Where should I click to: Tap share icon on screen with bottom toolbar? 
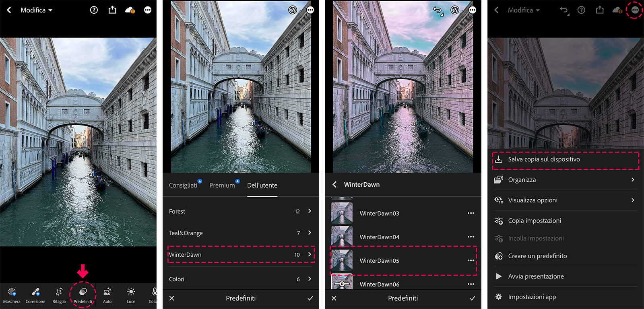point(112,10)
